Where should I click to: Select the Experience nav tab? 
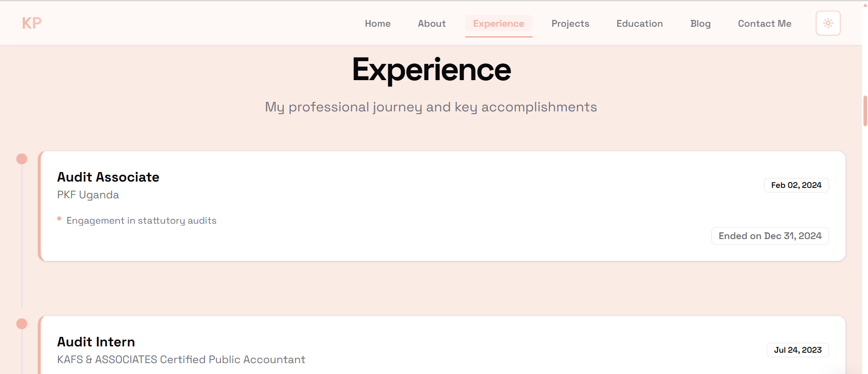pyautogui.click(x=498, y=24)
